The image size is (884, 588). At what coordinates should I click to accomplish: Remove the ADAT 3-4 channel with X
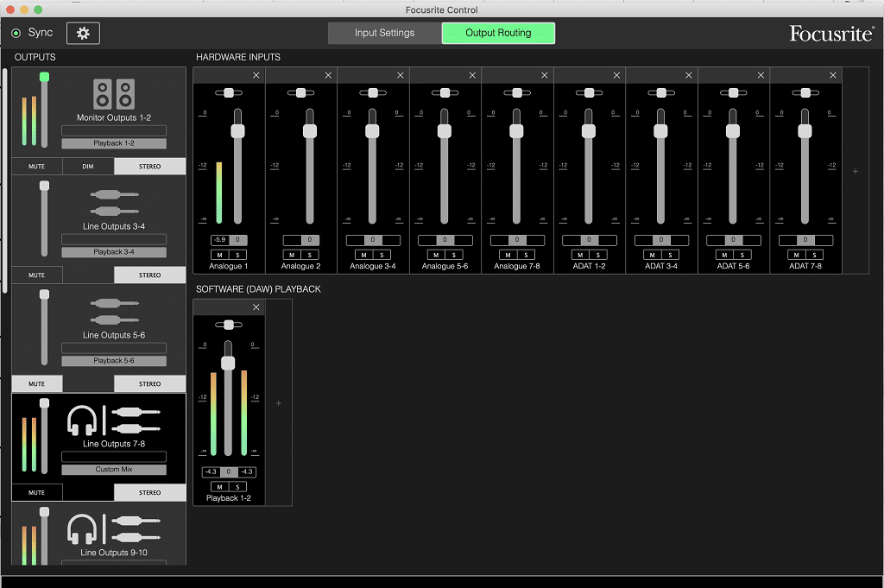(x=689, y=75)
